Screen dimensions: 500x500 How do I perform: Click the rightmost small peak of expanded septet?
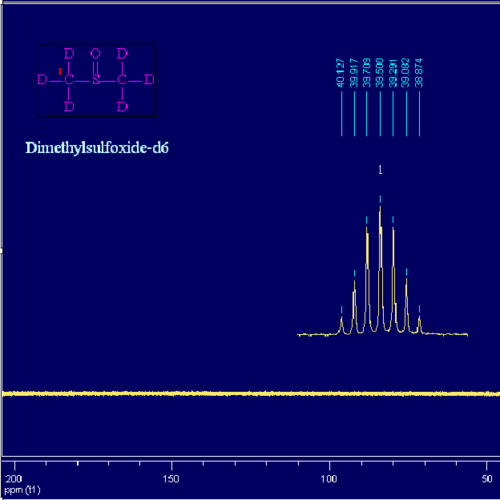pyautogui.click(x=419, y=324)
